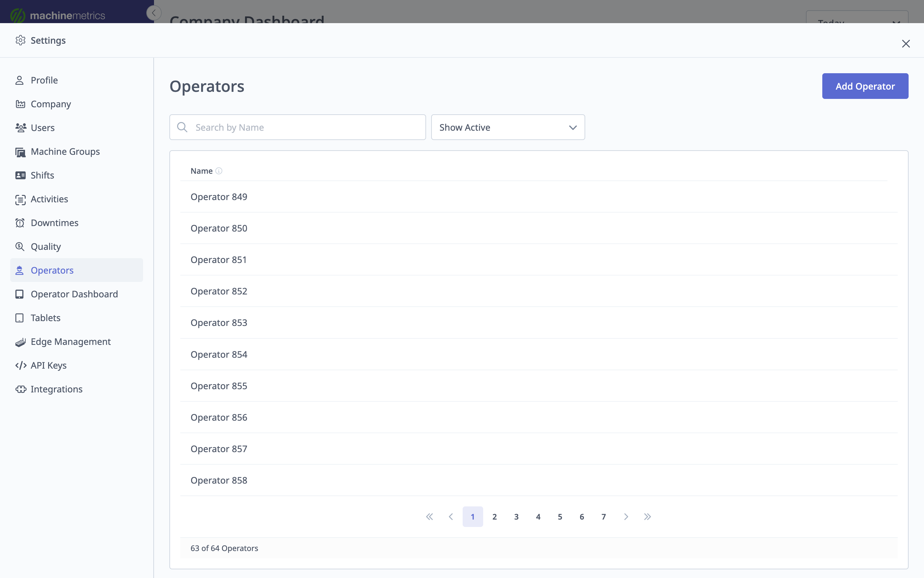Open the Company settings section
The height and width of the screenshot is (578, 924).
pos(76,104)
